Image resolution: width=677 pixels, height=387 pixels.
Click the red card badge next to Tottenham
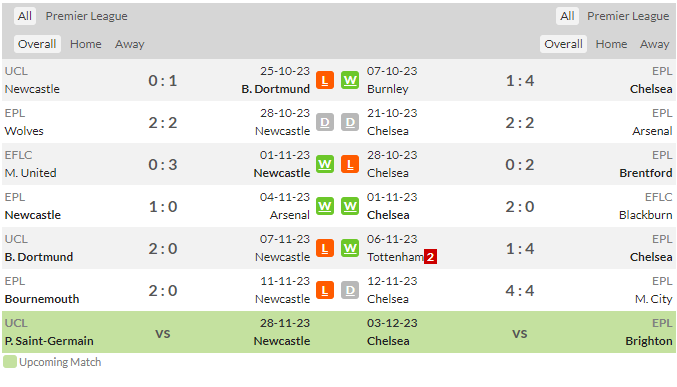430,257
